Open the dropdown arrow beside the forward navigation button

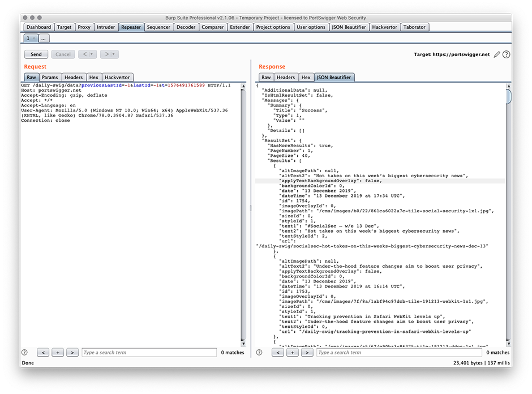(x=112, y=54)
